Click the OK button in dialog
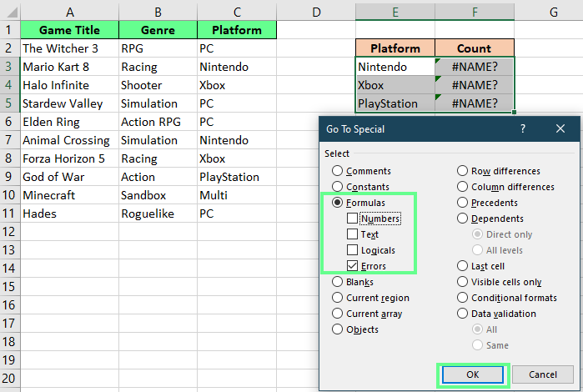 tap(472, 374)
